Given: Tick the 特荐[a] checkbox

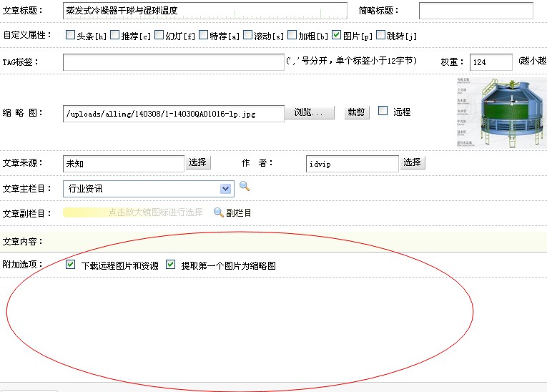Looking at the screenshot, I should (203, 34).
